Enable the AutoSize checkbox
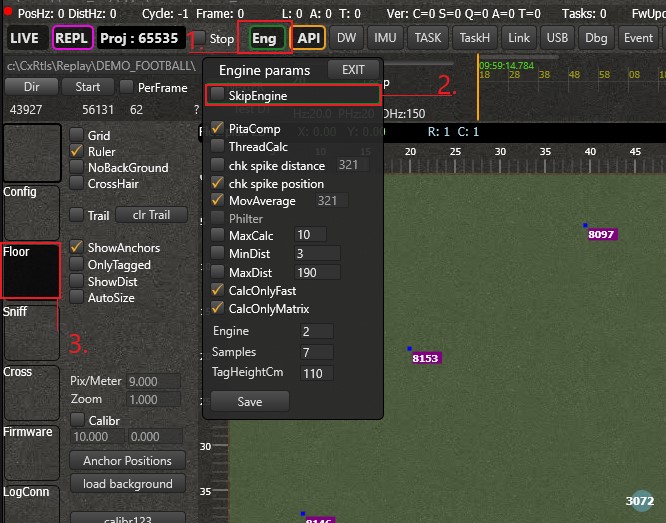 (x=76, y=297)
